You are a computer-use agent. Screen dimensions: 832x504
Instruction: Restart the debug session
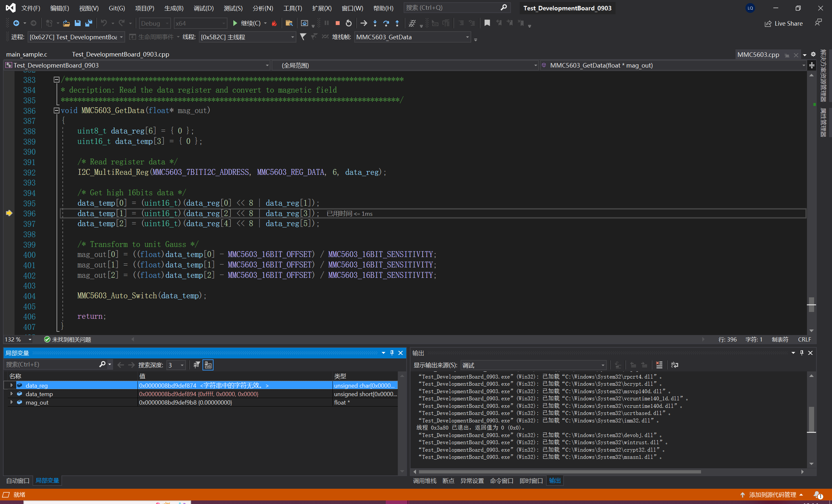point(348,23)
